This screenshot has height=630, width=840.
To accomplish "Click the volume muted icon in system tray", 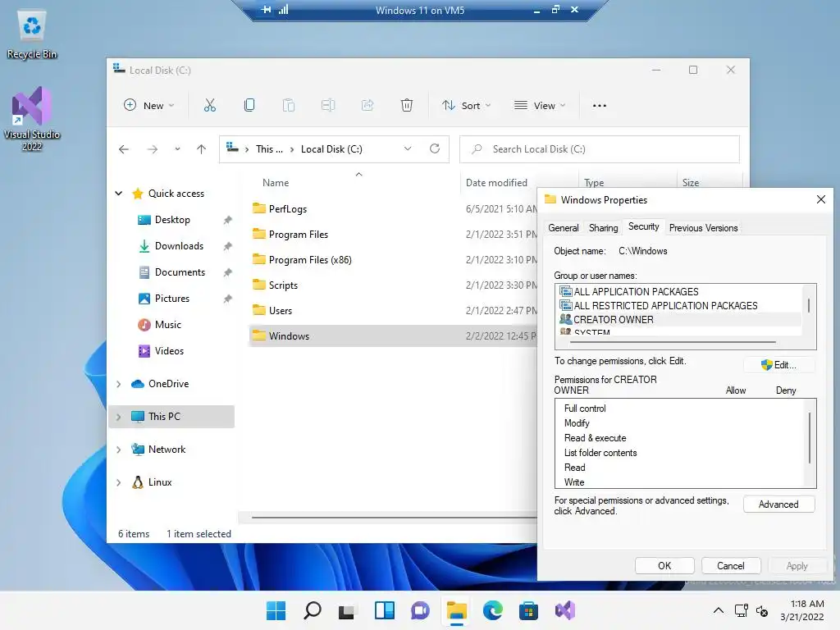I will (762, 610).
